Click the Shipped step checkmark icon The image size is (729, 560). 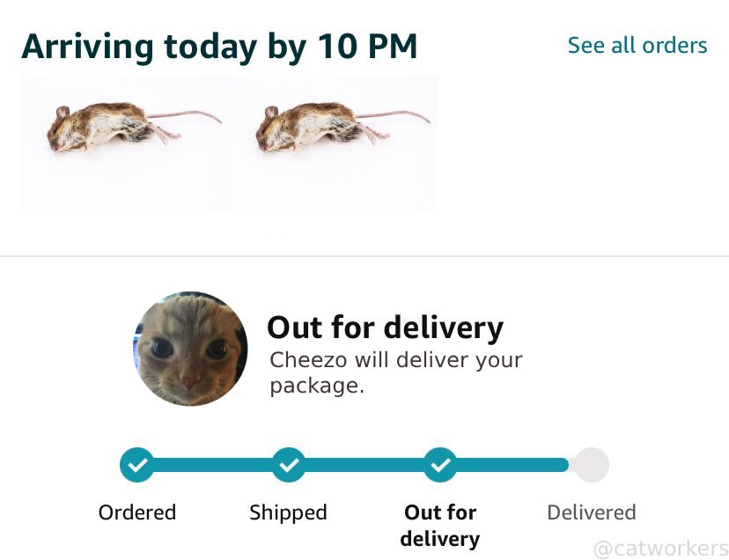coord(288,464)
